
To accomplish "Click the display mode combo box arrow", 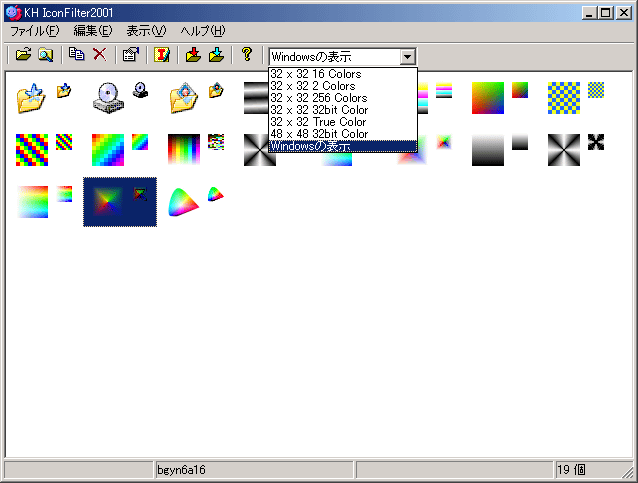I will [x=407, y=57].
